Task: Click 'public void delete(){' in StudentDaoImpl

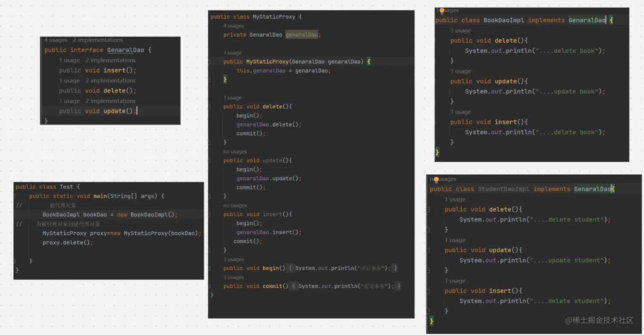Action: 483,210
